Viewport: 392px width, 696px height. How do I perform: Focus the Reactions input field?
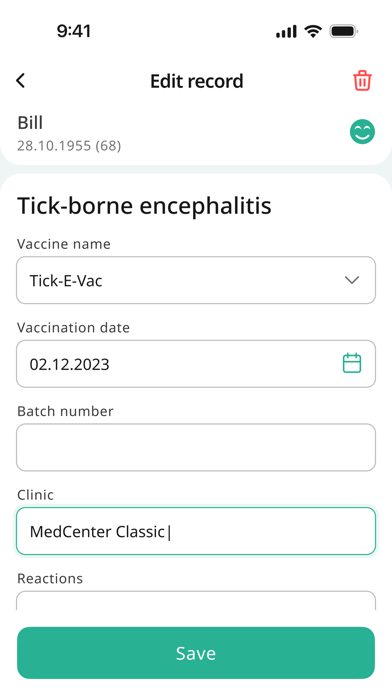coord(196,600)
